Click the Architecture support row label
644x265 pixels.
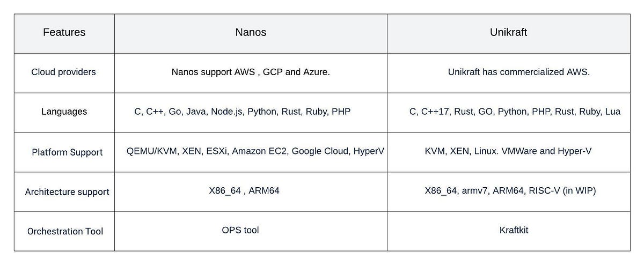tap(67, 192)
